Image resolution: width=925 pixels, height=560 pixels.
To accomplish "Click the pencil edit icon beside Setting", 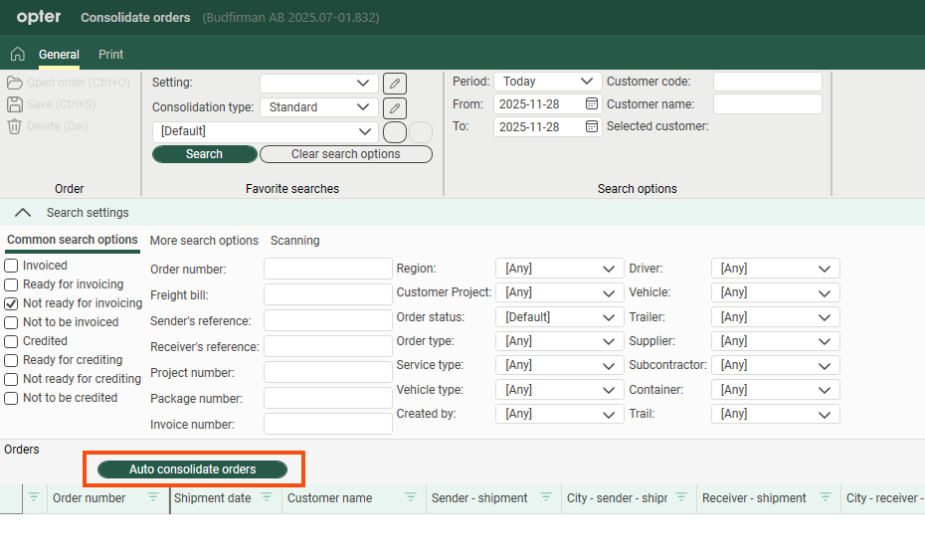I will coord(395,84).
